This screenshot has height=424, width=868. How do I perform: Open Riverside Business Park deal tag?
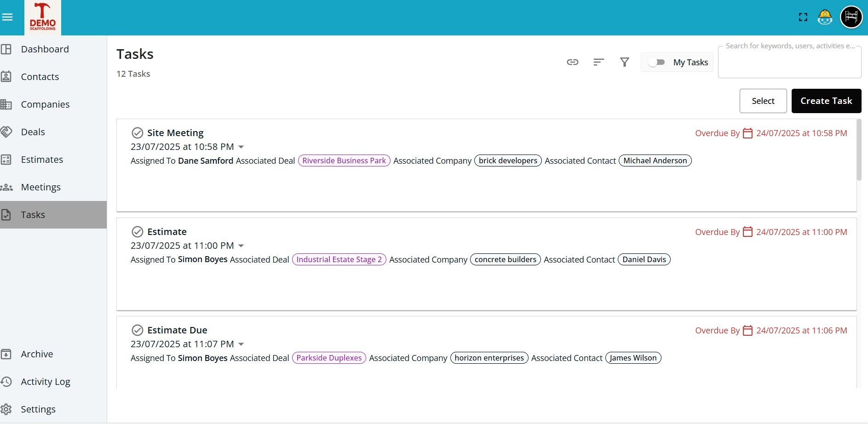tap(344, 160)
